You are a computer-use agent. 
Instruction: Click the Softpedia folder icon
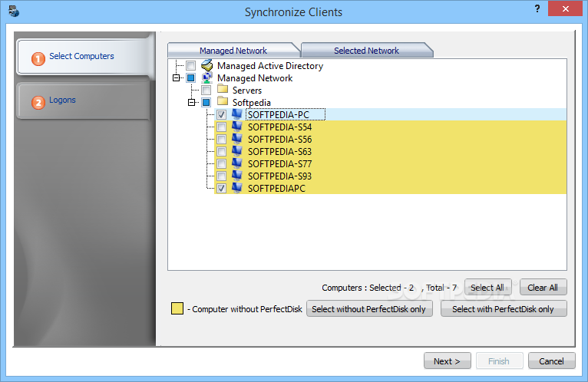click(x=223, y=101)
